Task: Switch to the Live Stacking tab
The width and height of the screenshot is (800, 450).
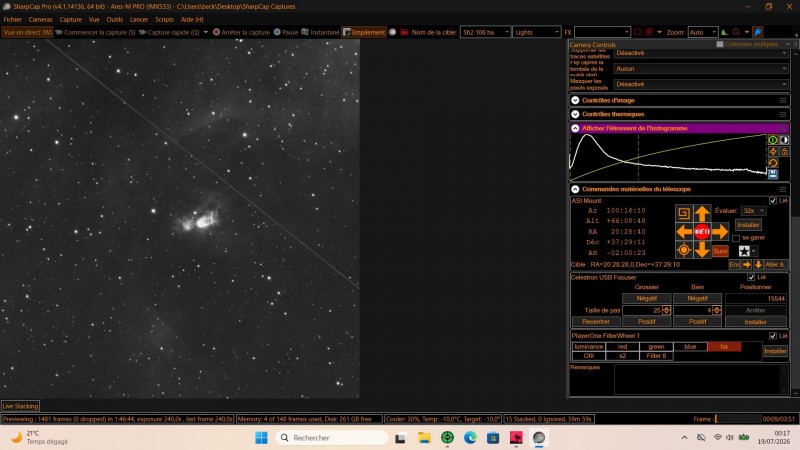Action: pyautogui.click(x=20, y=406)
